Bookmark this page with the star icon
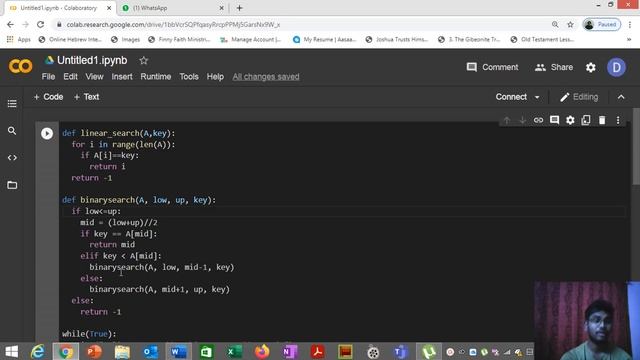Image resolution: width=640 pixels, height=360 pixels. point(570,24)
